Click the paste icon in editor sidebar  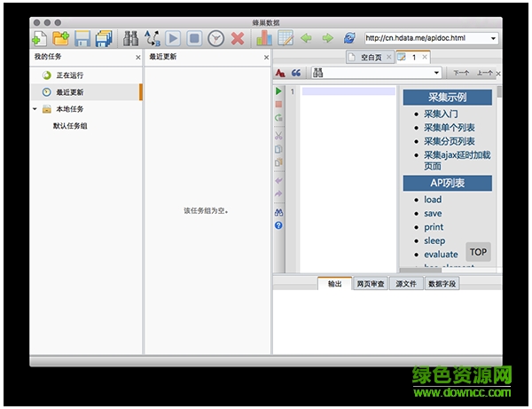pyautogui.click(x=278, y=162)
